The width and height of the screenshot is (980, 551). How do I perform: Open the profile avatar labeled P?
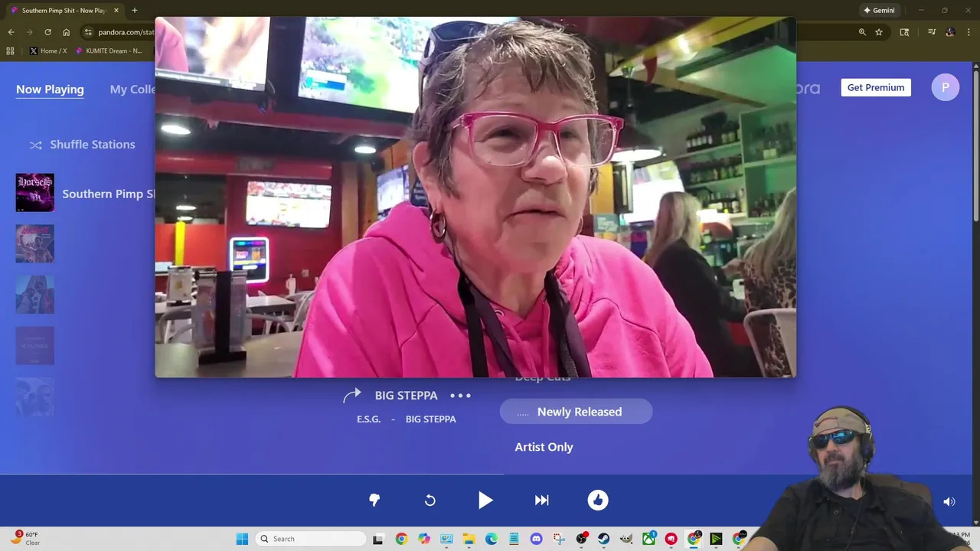[946, 87]
